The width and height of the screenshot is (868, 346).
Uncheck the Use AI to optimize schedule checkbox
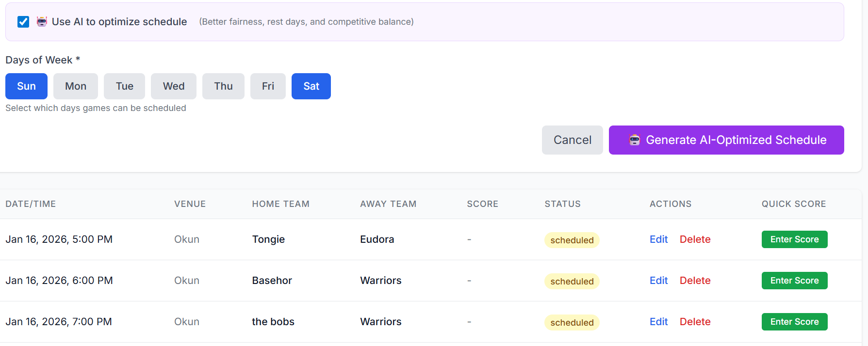pos(23,22)
